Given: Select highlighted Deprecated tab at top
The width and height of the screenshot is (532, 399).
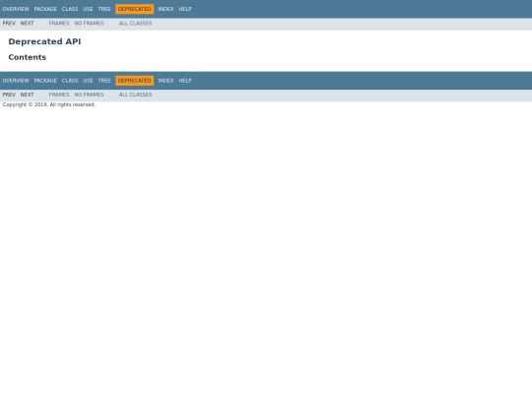Looking at the screenshot, I should point(134,9).
